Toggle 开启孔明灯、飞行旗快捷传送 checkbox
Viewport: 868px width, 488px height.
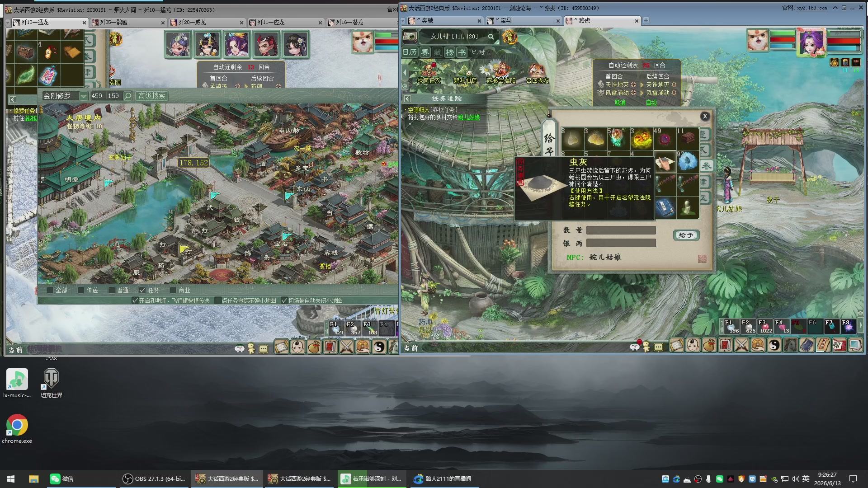coord(135,300)
